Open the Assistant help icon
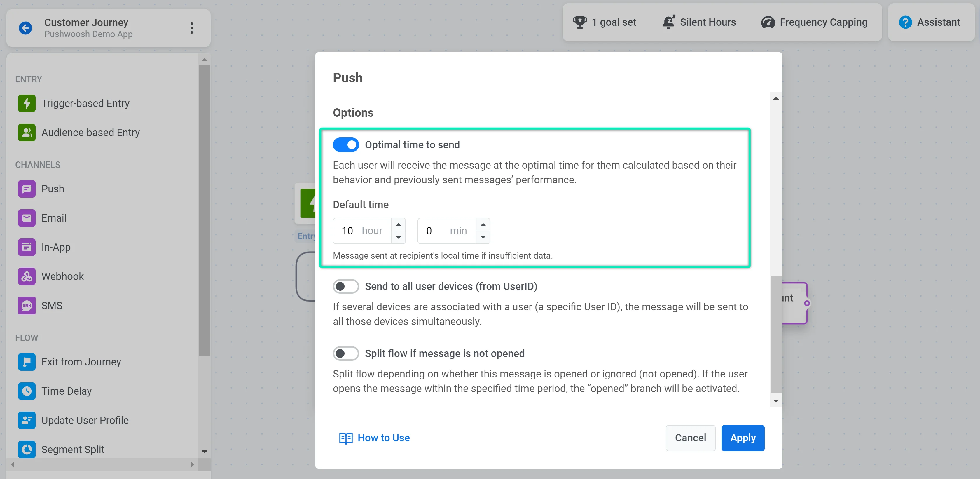Screen dimensions: 980x479 click(x=905, y=22)
